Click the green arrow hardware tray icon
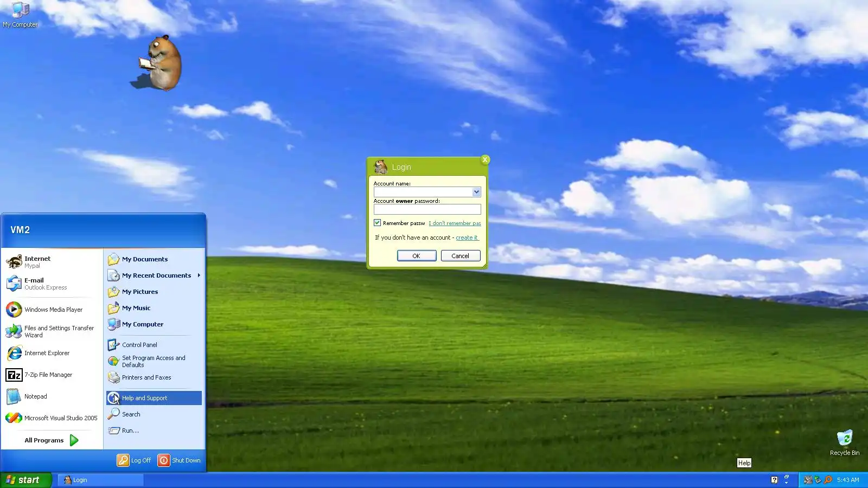Screen dimensions: 868x488 pos(818,480)
